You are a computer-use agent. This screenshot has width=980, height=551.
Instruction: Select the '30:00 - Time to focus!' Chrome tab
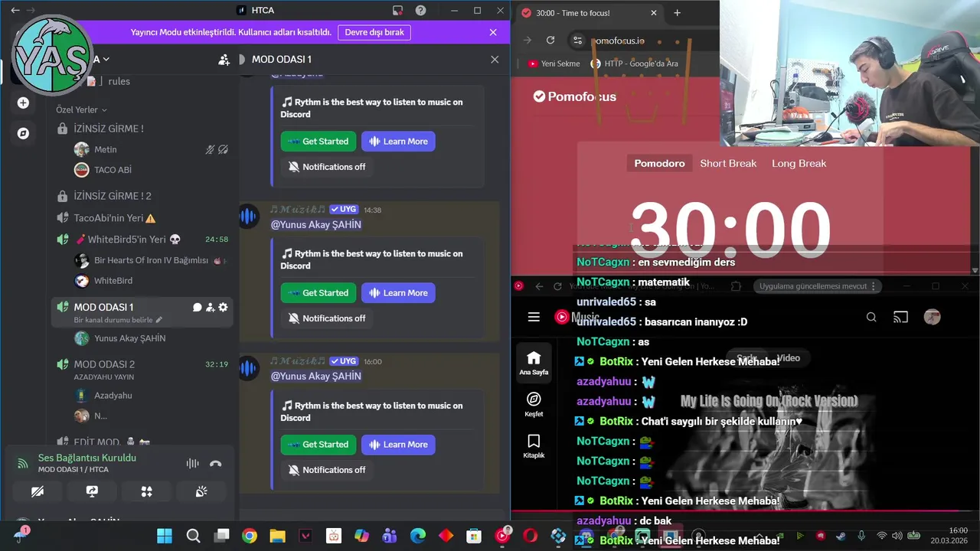coord(589,13)
